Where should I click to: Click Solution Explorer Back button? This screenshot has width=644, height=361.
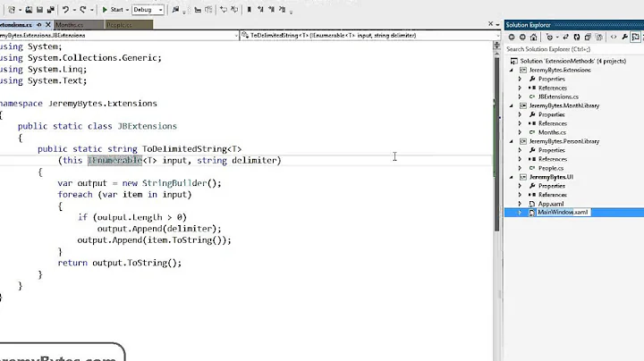pyautogui.click(x=512, y=38)
